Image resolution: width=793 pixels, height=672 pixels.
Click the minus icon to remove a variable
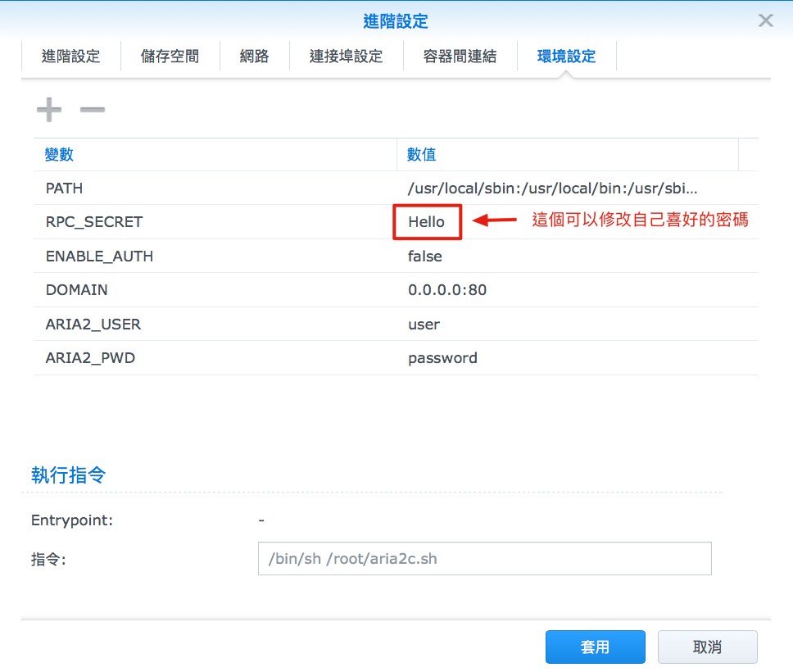(92, 109)
